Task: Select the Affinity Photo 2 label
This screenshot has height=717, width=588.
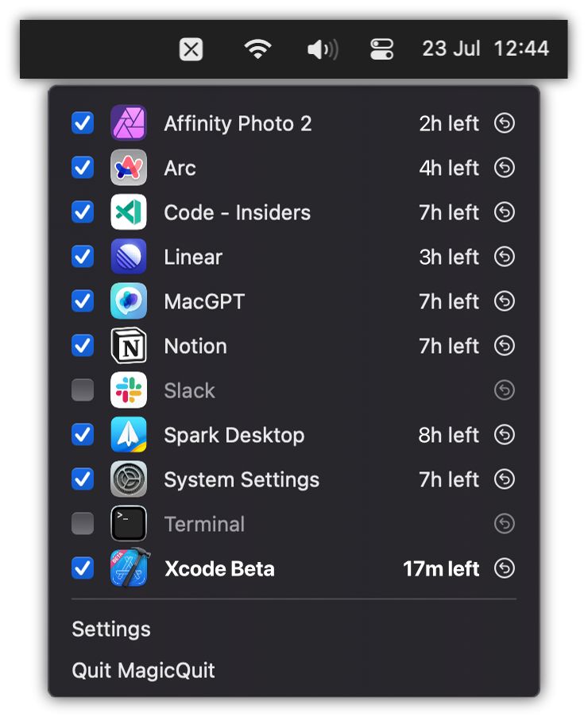Action: point(238,124)
